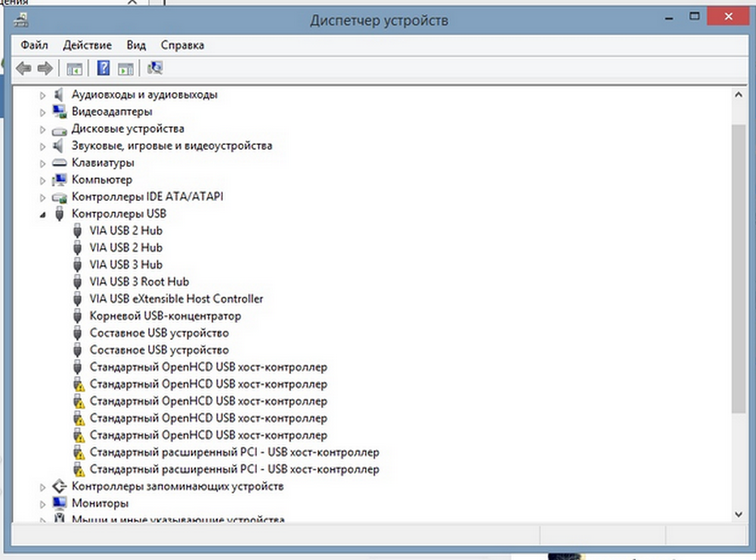Collapse the Контроллеры USB category
The image size is (756, 560).
42,214
